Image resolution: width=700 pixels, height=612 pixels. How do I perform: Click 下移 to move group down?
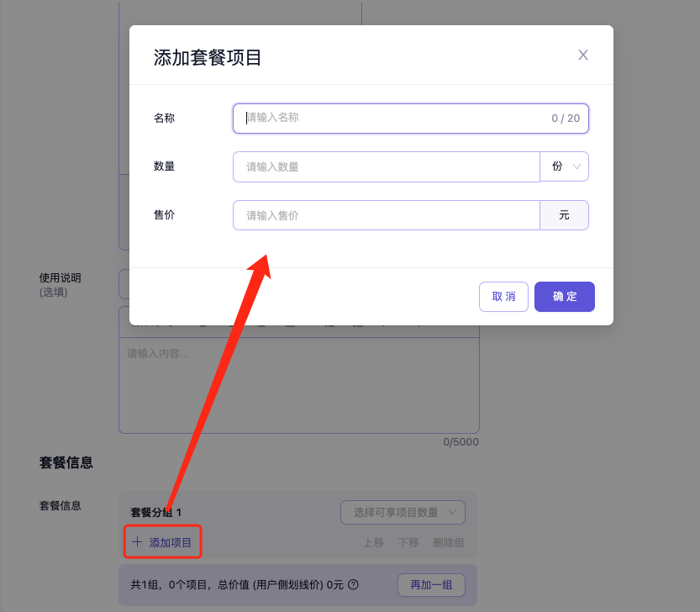[x=408, y=543]
